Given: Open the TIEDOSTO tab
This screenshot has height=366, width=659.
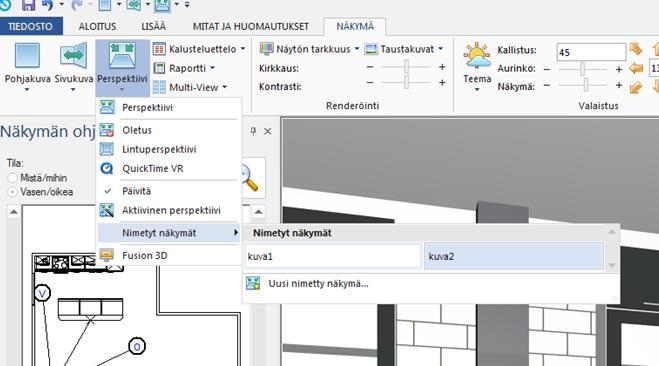Looking at the screenshot, I should pos(30,26).
